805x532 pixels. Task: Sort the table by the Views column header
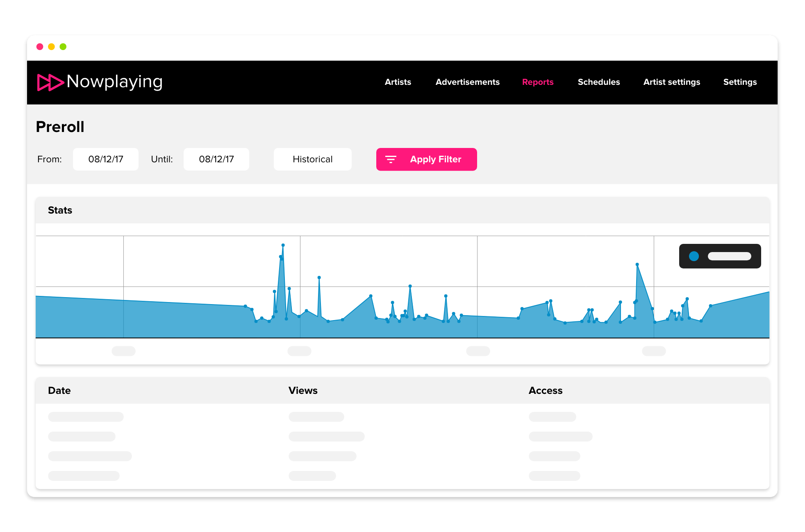[303, 391]
